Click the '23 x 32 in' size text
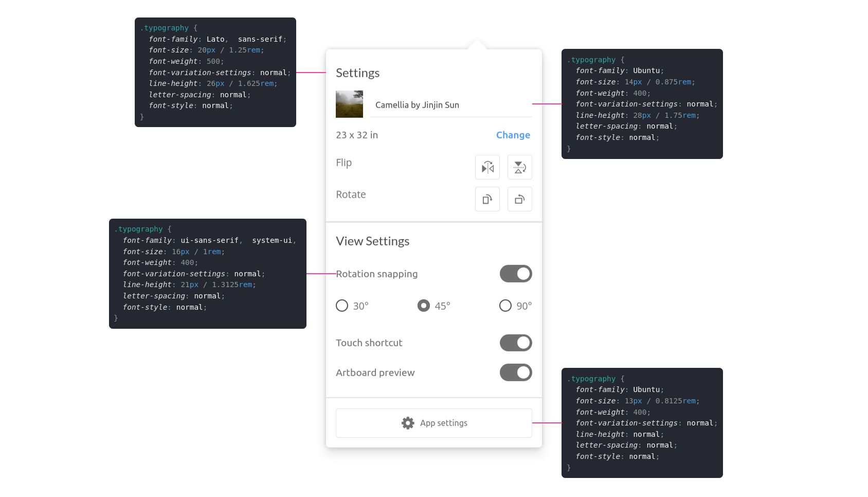Viewport: 868px width, 497px height. tap(357, 135)
